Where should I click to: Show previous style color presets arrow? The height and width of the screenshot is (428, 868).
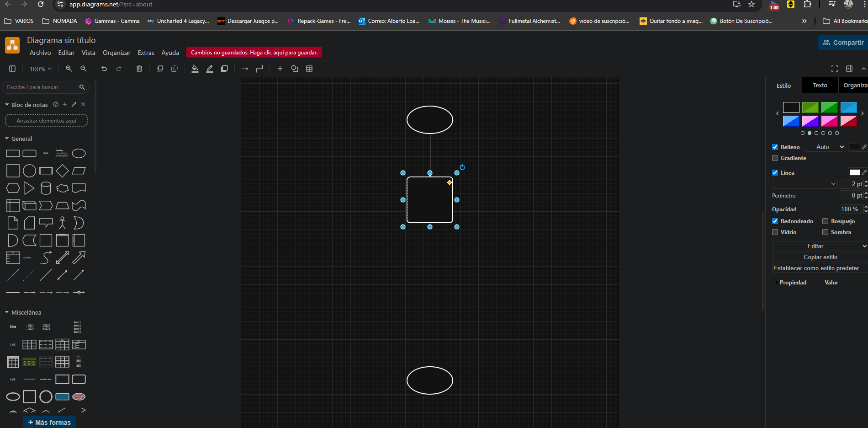[778, 113]
